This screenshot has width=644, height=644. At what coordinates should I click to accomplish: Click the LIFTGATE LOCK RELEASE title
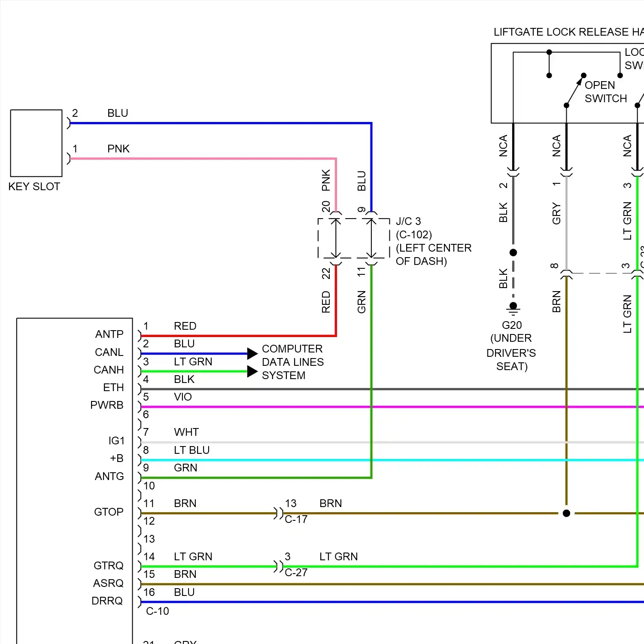point(568,32)
